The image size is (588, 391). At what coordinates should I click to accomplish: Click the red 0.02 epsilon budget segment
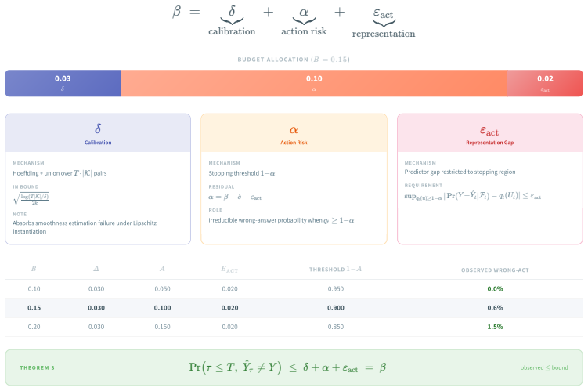tap(545, 83)
